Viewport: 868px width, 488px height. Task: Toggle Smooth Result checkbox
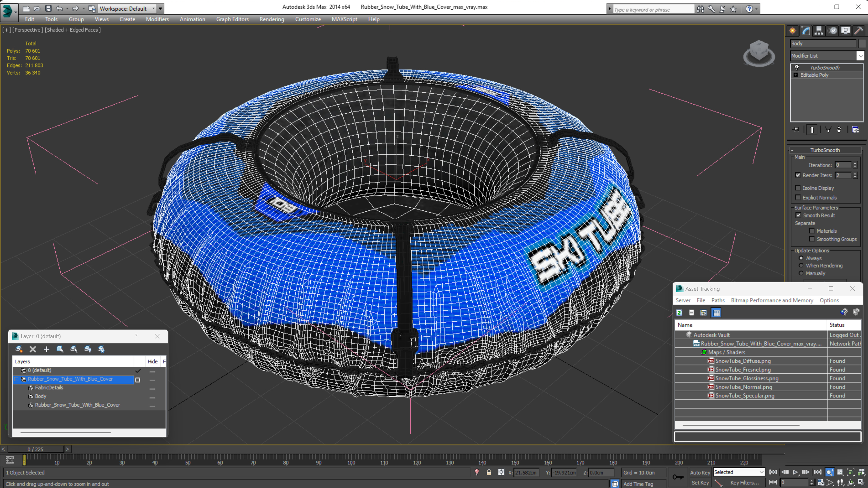click(798, 215)
